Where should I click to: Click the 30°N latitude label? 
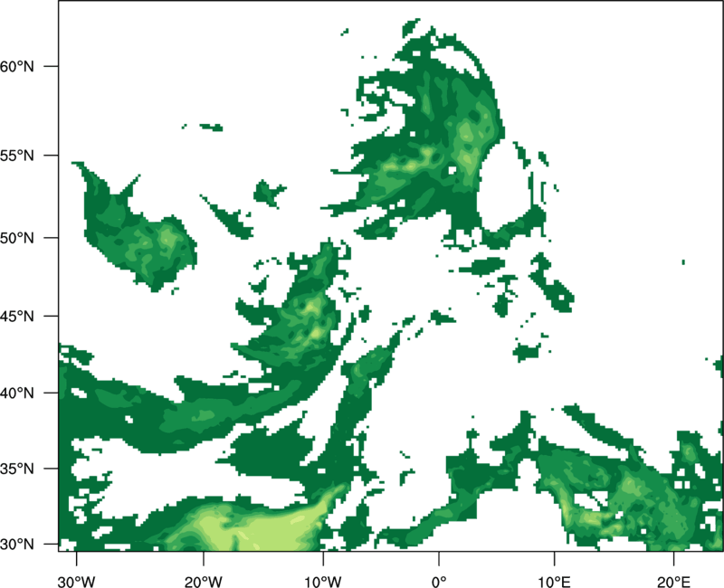(x=17, y=545)
